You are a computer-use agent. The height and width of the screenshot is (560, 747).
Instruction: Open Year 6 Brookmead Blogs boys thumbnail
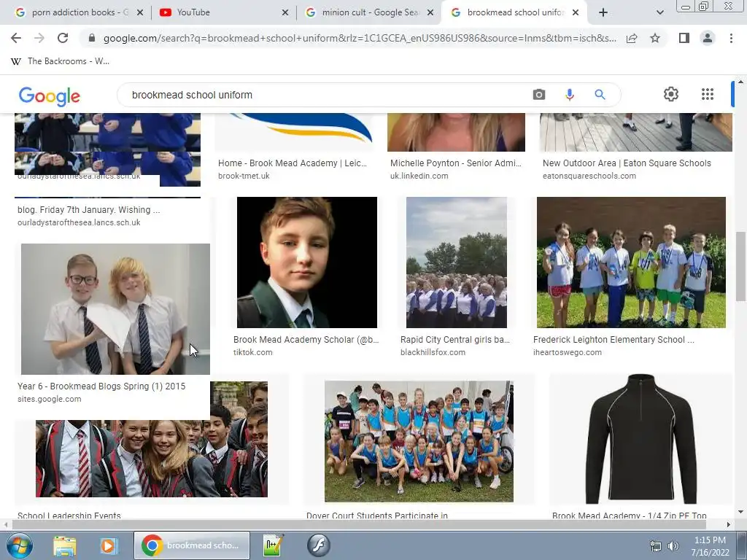pyautogui.click(x=115, y=309)
